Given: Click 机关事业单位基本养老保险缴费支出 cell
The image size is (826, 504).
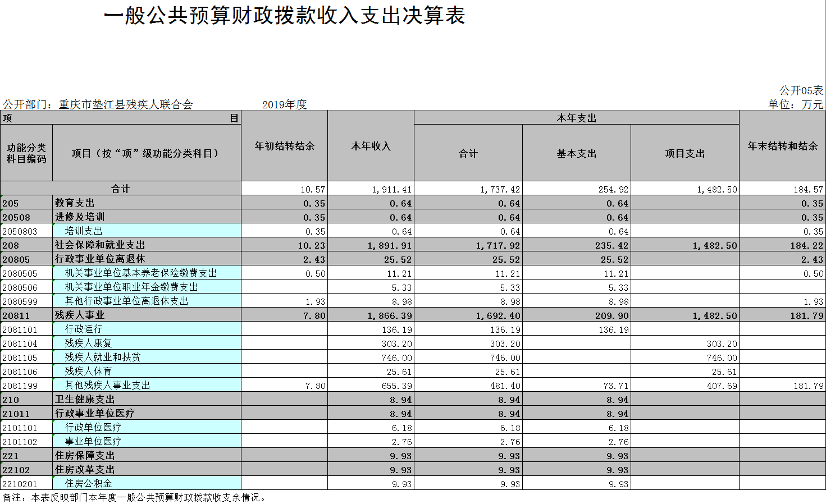Looking at the screenshot, I should tap(147, 273).
